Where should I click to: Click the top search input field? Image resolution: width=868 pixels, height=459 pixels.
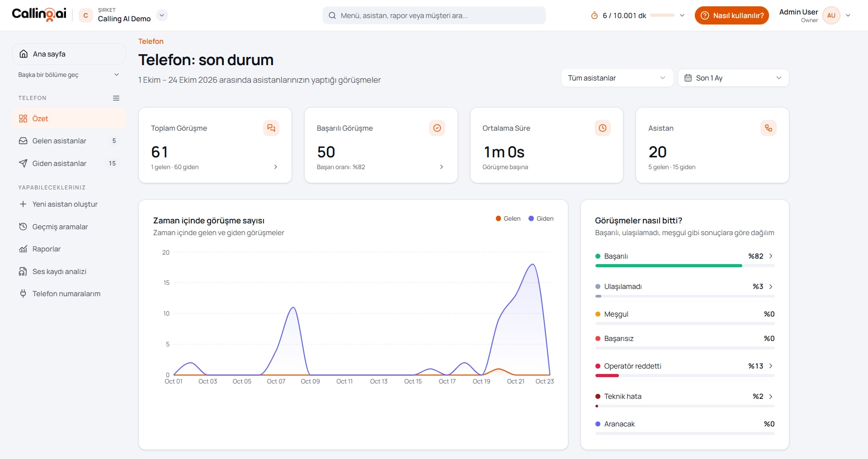pyautogui.click(x=434, y=15)
